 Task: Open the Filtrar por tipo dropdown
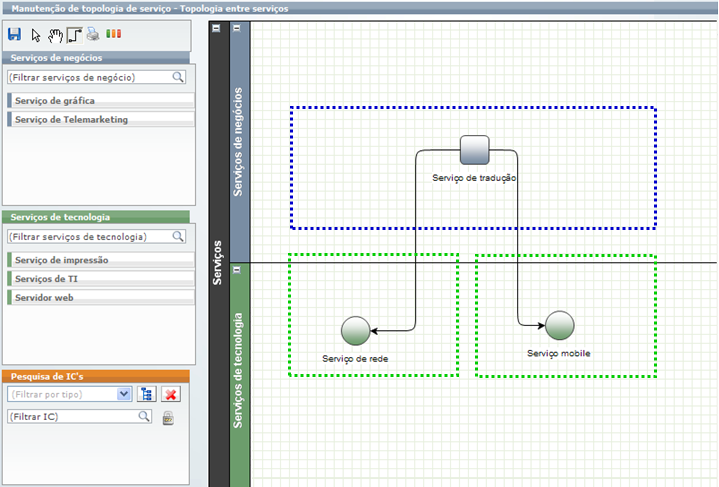point(124,394)
